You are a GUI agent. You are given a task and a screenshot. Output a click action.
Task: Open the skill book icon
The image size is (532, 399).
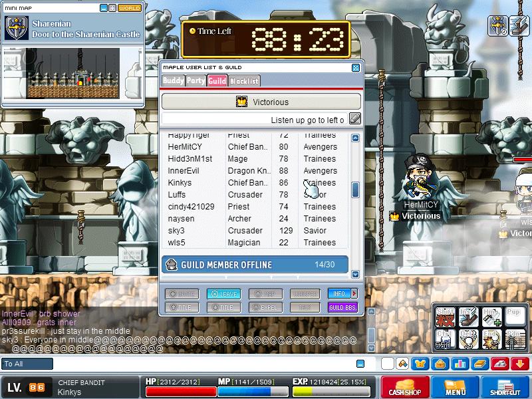[480, 364]
